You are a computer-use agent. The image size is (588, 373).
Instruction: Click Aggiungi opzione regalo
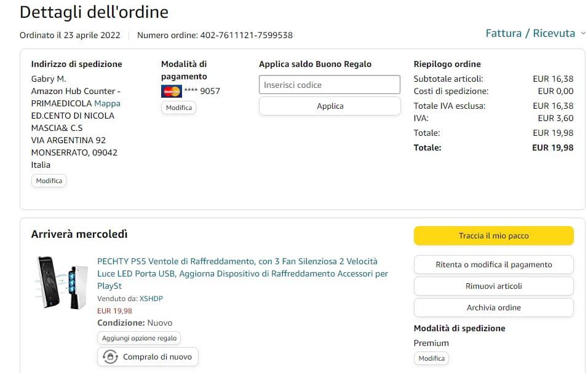click(139, 338)
